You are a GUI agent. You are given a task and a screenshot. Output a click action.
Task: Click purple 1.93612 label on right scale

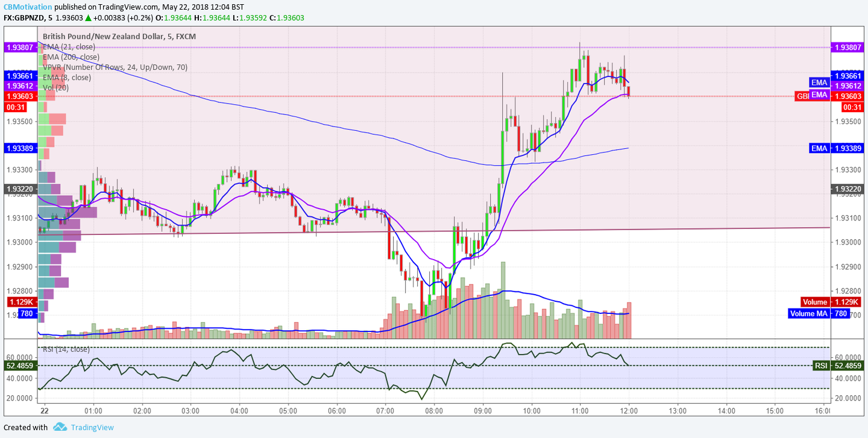[847, 86]
